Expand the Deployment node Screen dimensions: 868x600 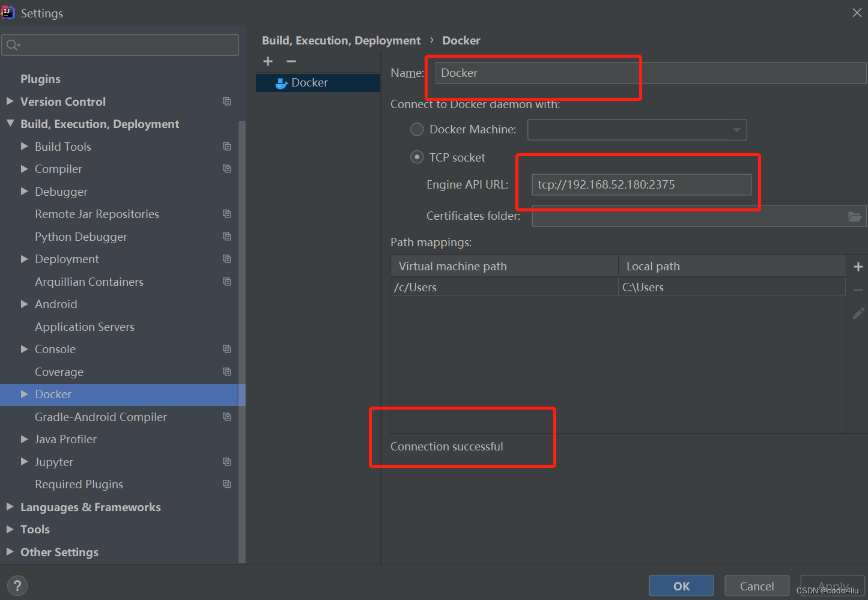pos(25,259)
